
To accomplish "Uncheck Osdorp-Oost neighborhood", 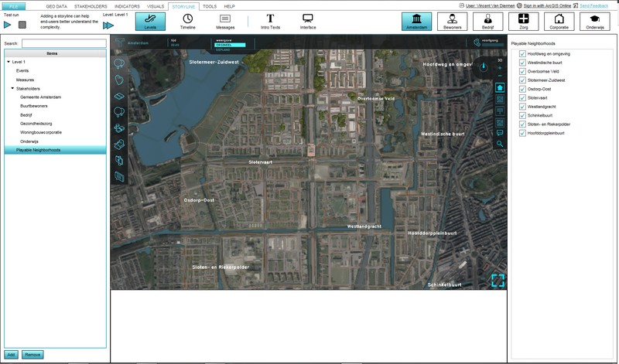I will click(522, 89).
